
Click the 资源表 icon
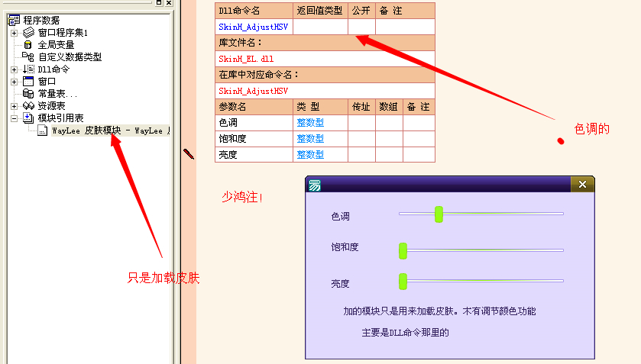click(28, 106)
